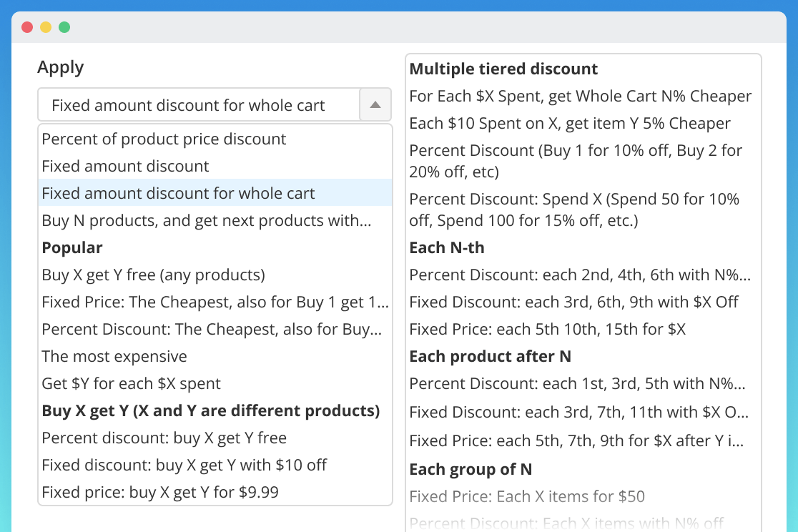Choose 'Buy X get Y free (any products)'

153,275
